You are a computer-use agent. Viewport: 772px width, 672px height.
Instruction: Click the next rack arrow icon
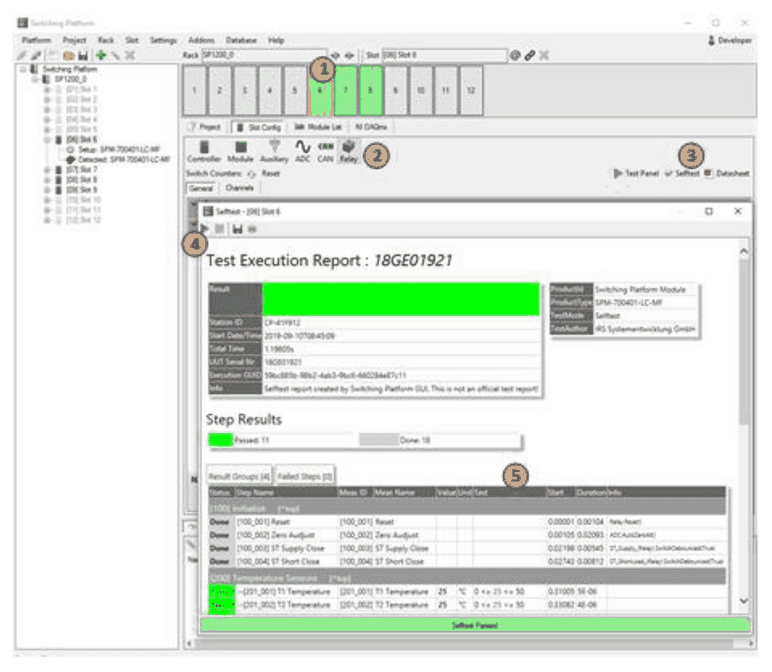(x=349, y=55)
